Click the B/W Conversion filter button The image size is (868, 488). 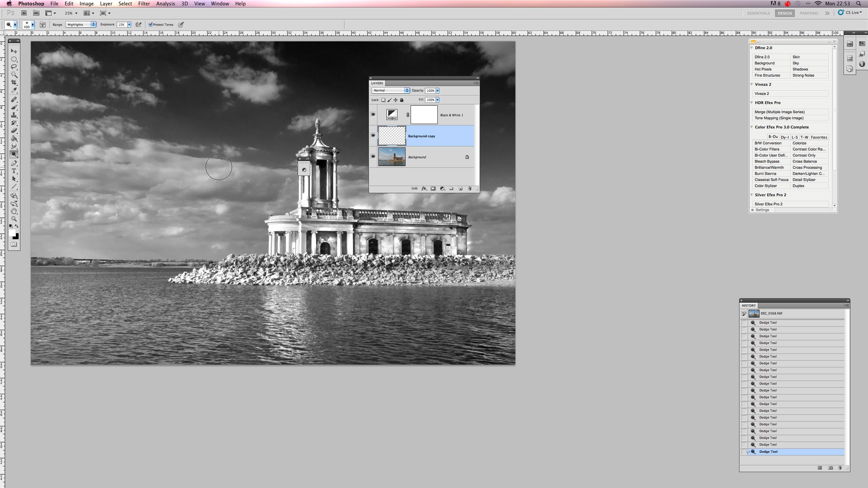pos(772,143)
